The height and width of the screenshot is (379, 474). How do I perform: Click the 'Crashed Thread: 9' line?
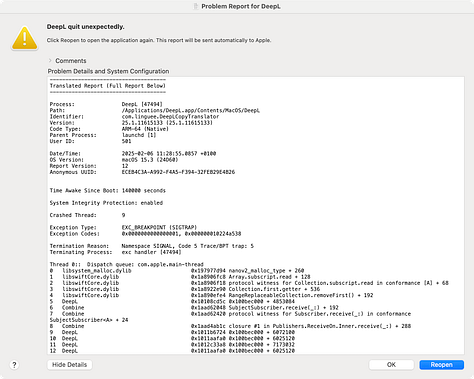tap(87, 215)
